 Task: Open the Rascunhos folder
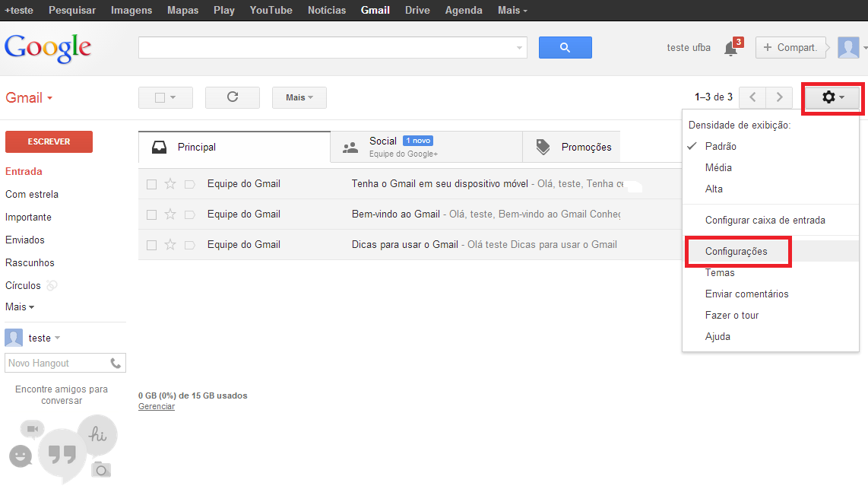[x=30, y=262]
